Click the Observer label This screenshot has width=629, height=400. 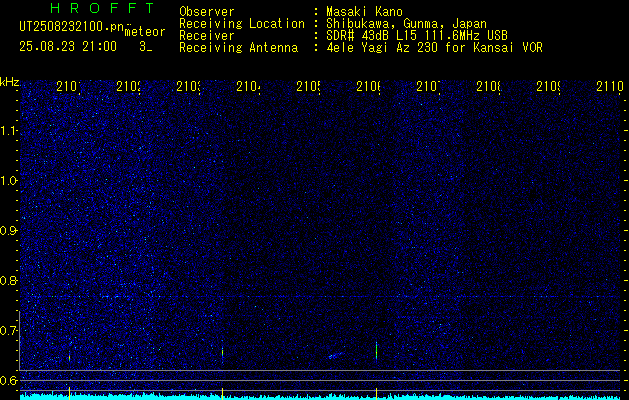coord(207,12)
